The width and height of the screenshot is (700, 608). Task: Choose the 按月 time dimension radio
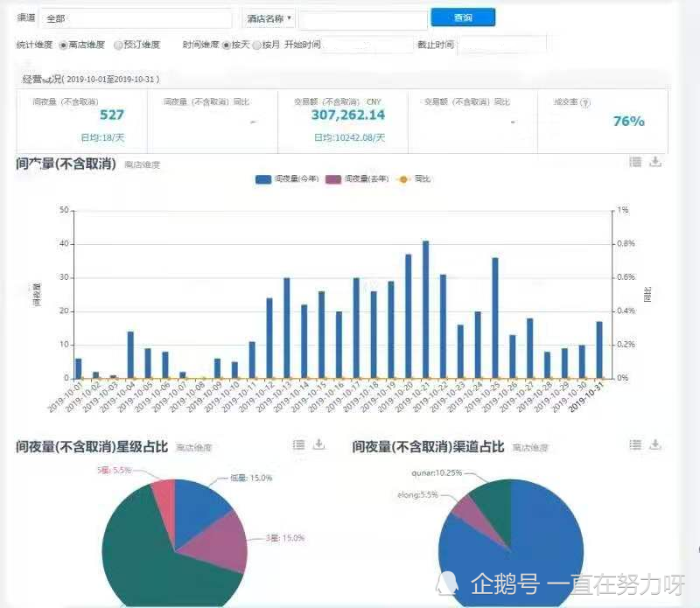(257, 45)
